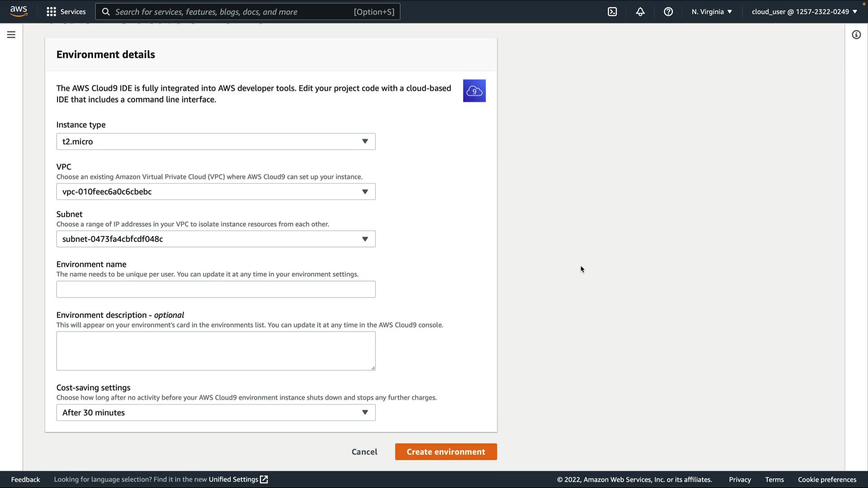This screenshot has height=488, width=868.
Task: Click the Create environment button
Action: point(446,452)
